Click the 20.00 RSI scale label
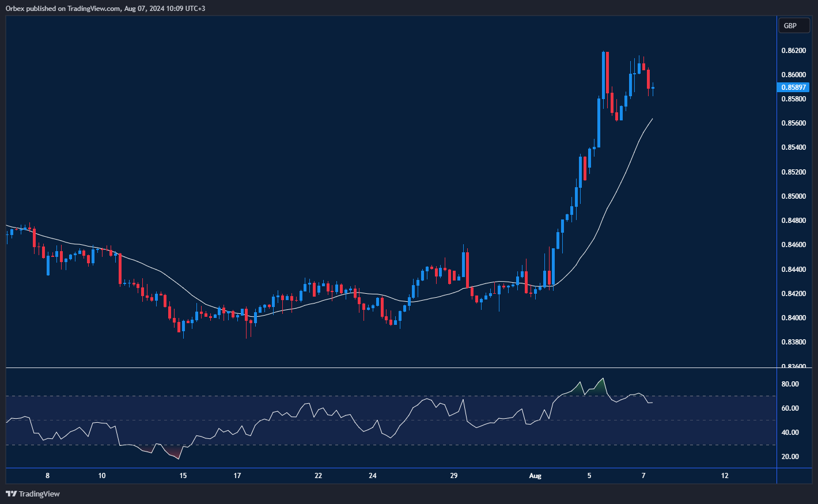Viewport: 818px width, 504px height. coord(790,457)
